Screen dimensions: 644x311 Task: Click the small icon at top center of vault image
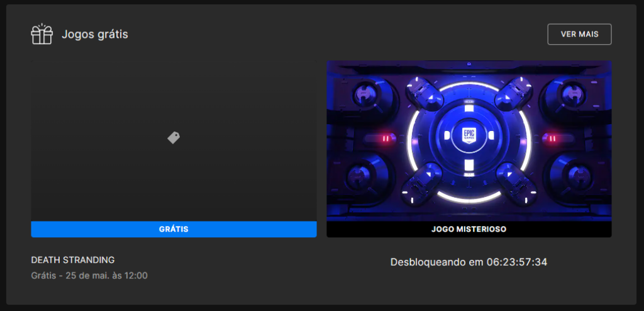point(469,64)
